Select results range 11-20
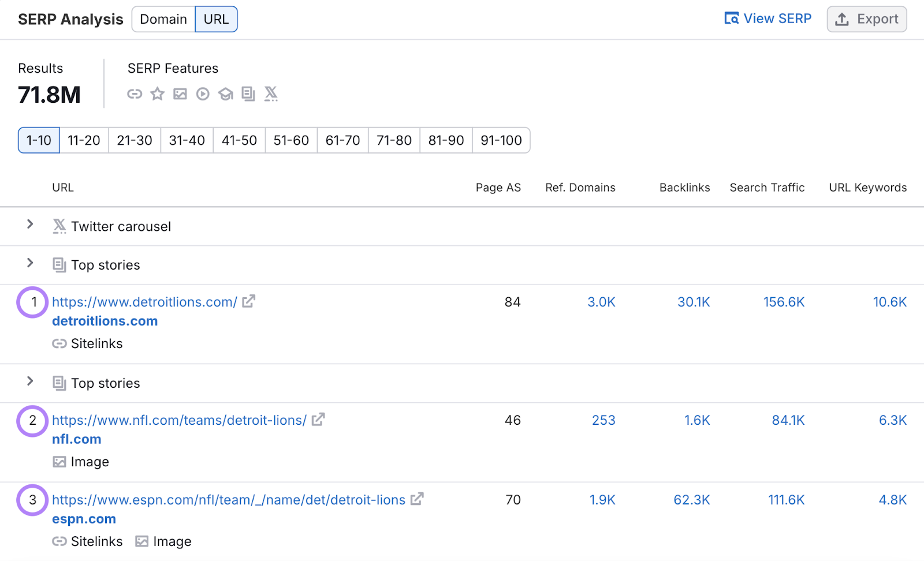Viewport: 924px width, 561px height. point(84,140)
